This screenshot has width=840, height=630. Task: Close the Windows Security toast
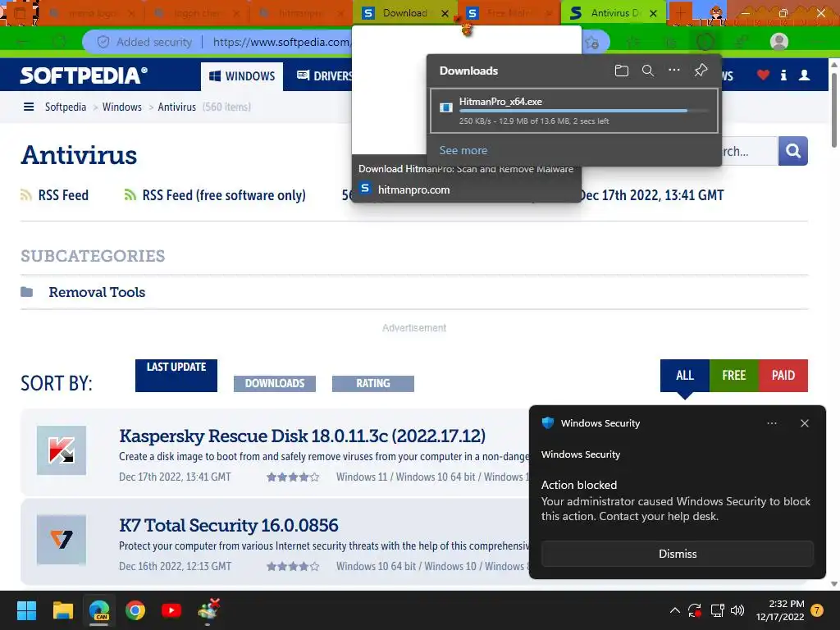tap(804, 423)
